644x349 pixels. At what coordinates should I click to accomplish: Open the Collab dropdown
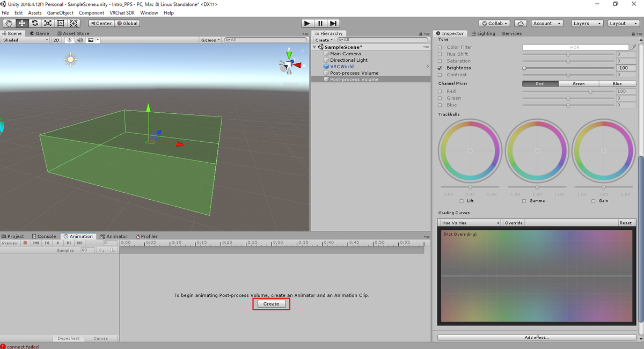[x=495, y=23]
